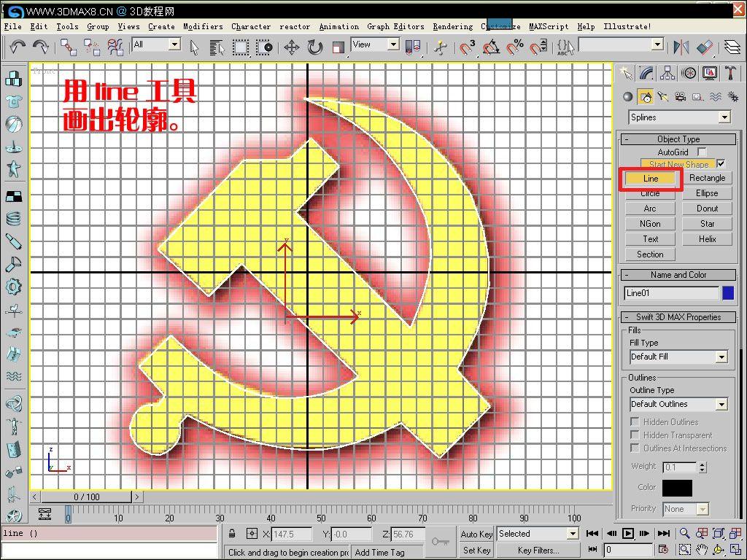
Task: Toggle the Spinner Snap icon
Action: (538, 47)
